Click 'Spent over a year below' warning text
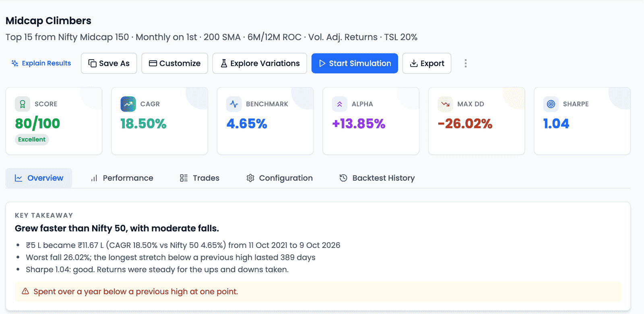This screenshot has width=644, height=314. [x=136, y=291]
